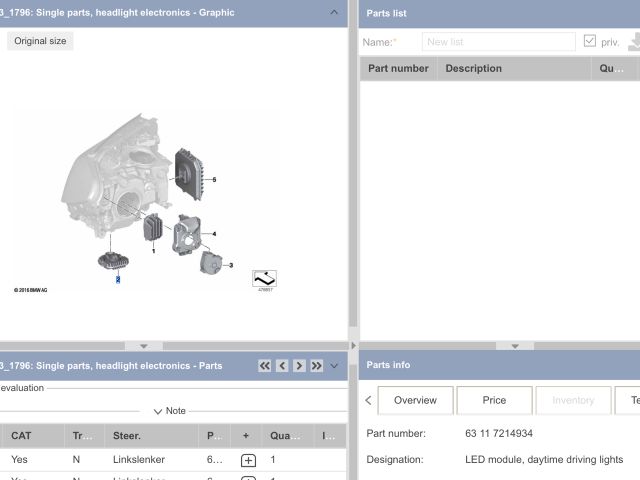
Task: Expand the Note section
Action: click(170, 411)
